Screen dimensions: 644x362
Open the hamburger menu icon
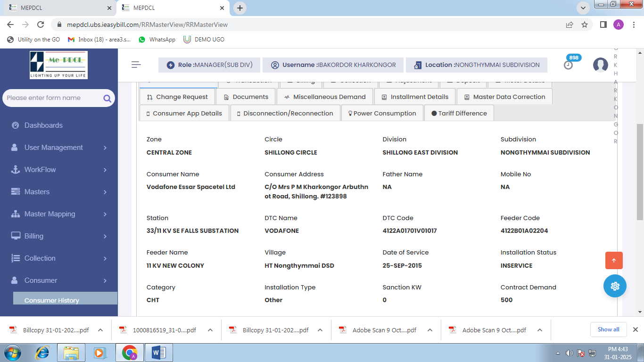click(136, 65)
